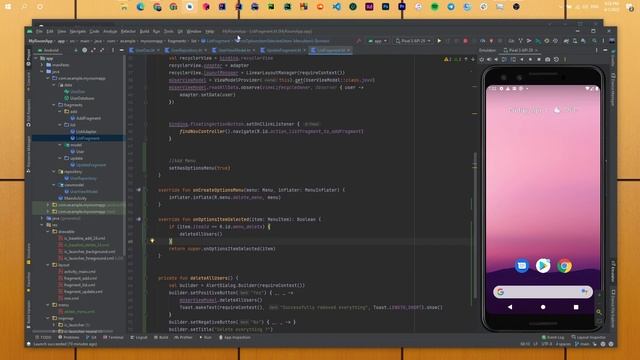The width and height of the screenshot is (640, 360).
Task: Select UpdateFragment in the project tree
Action: 88,165
